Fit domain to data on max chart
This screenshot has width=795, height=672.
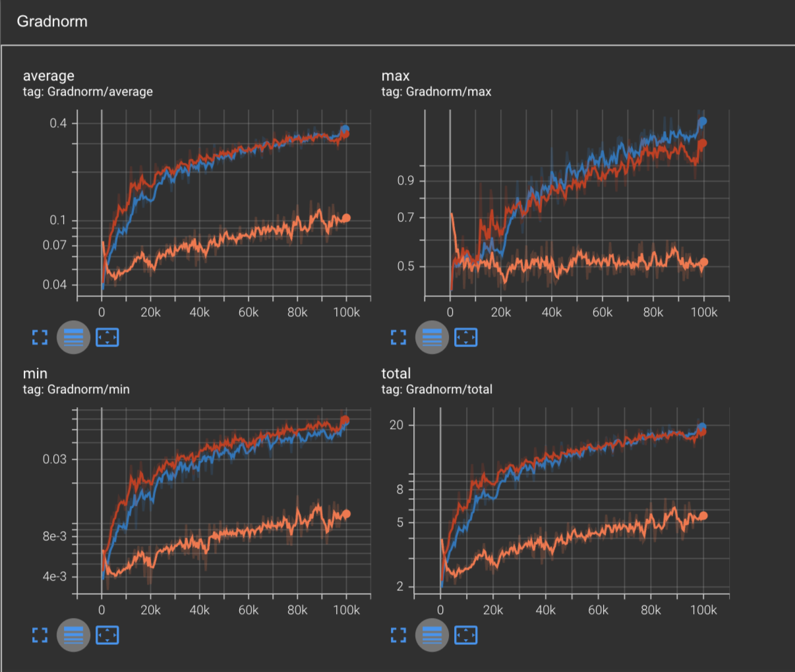465,337
